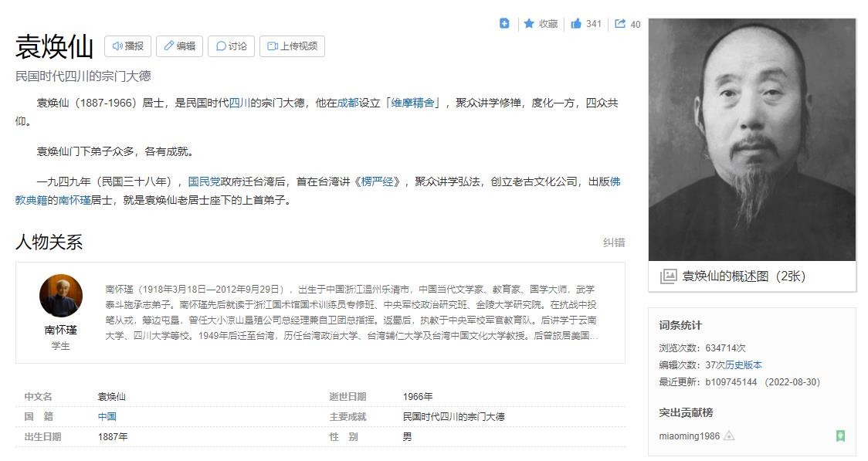Play the 播报 audio narration

coord(128,46)
